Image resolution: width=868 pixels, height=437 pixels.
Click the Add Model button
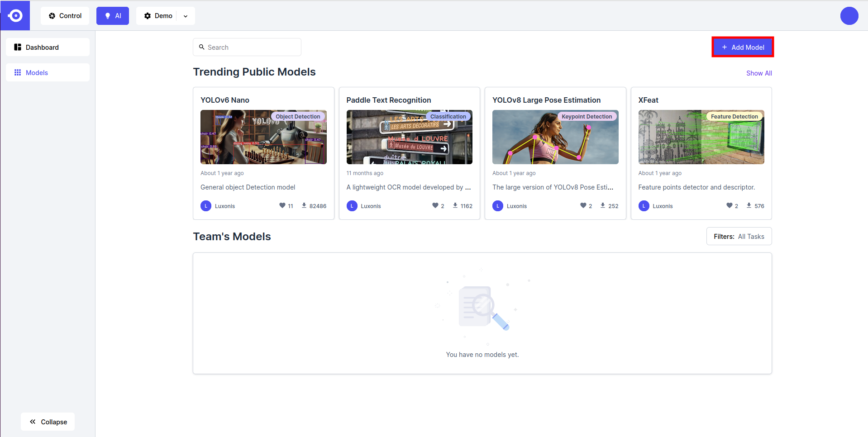[743, 47]
